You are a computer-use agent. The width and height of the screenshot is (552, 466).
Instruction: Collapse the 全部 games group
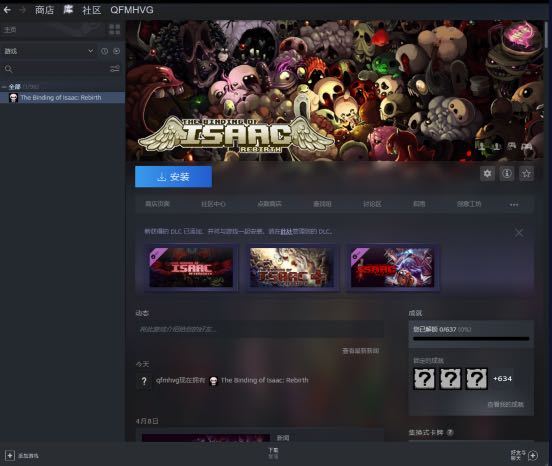[4, 87]
